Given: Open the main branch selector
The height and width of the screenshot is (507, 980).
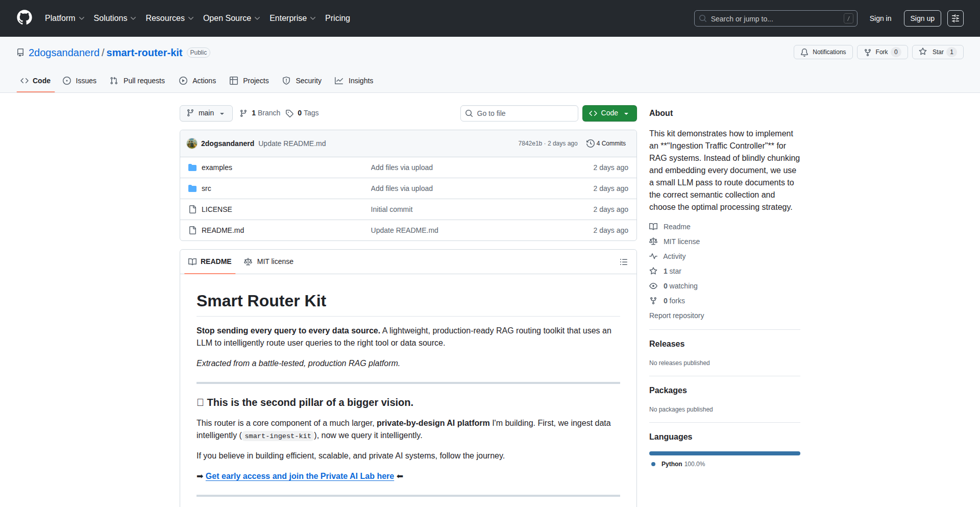Looking at the screenshot, I should coord(206,113).
